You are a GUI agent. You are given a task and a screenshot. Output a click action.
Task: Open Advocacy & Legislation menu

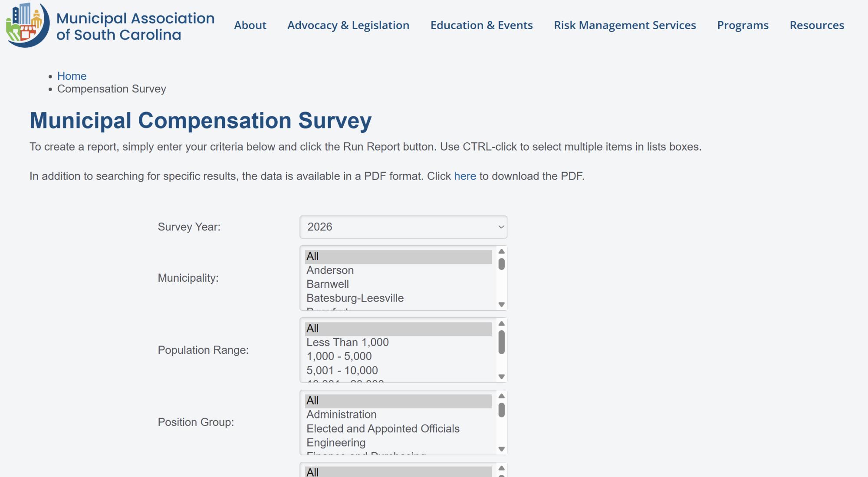coord(348,25)
